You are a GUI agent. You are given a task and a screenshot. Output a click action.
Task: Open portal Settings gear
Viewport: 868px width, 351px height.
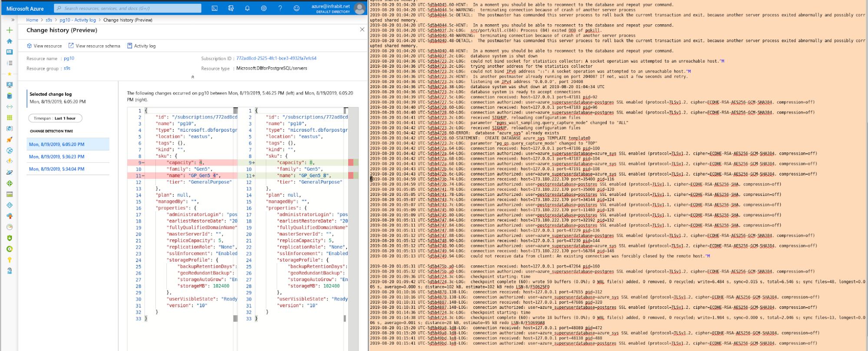(x=264, y=8)
